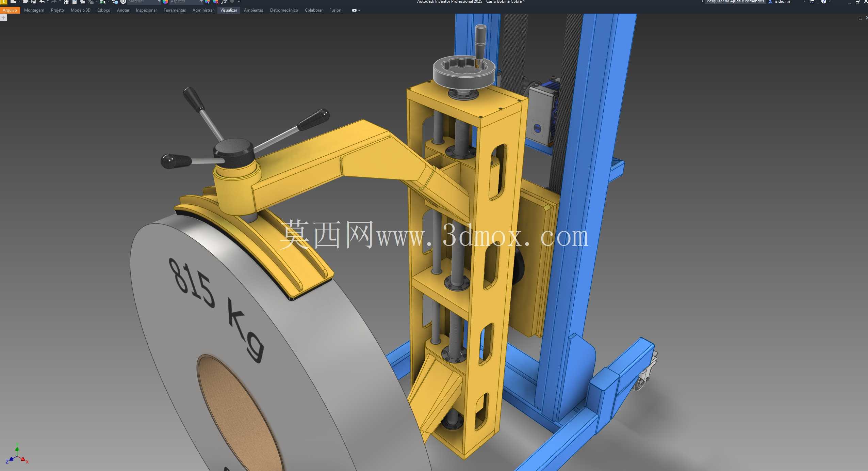Expand the Quick Access Toolbar customize arrow
Image resolution: width=868 pixels, height=471 pixels.
[239, 2]
